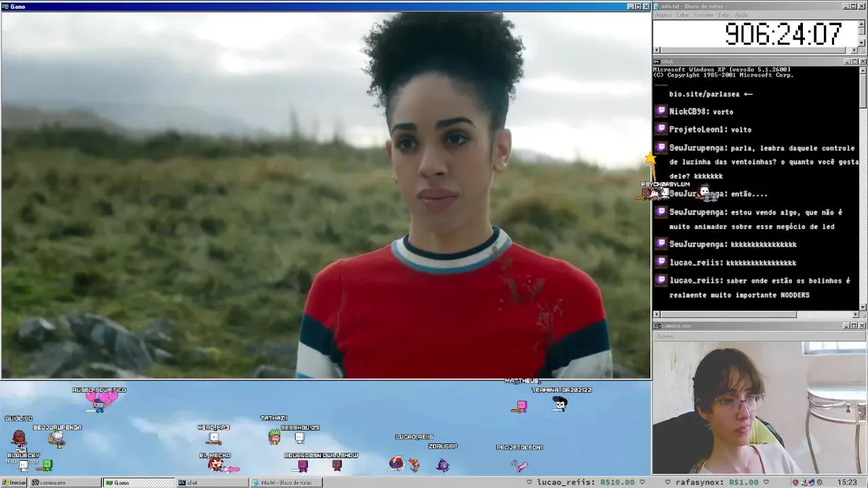Click Twitch badge beside ProjetoLeon1

661,129
